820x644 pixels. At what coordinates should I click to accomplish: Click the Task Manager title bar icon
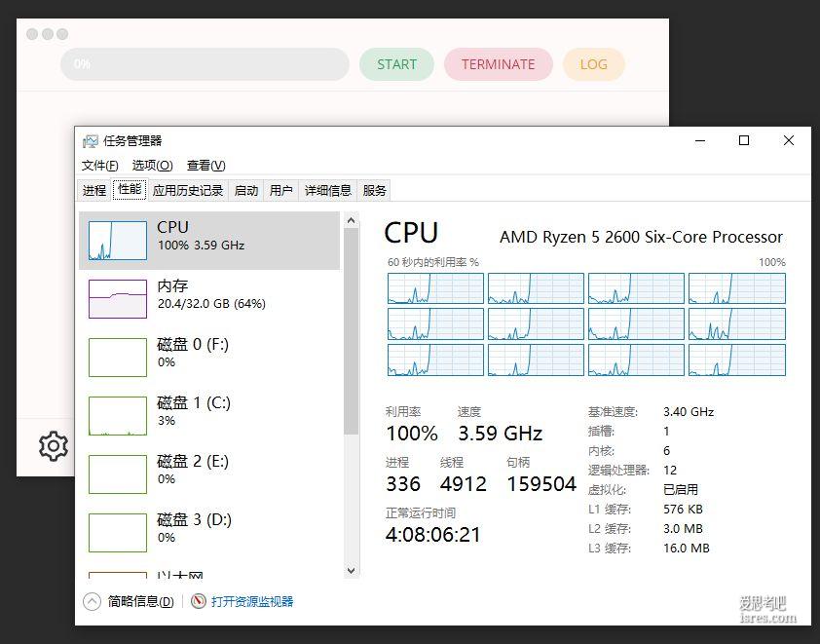pos(90,140)
